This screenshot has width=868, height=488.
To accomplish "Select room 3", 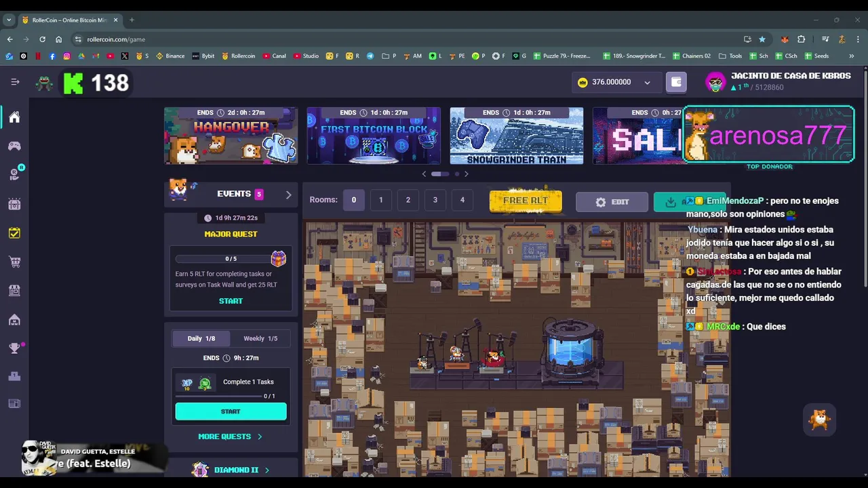I will click(435, 200).
